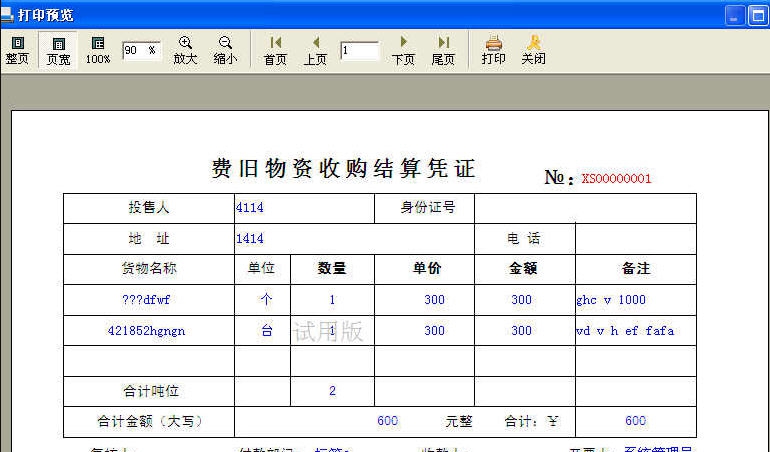770x452 pixels.
Task: Maximize the 打印预览 window
Action: [758, 15]
